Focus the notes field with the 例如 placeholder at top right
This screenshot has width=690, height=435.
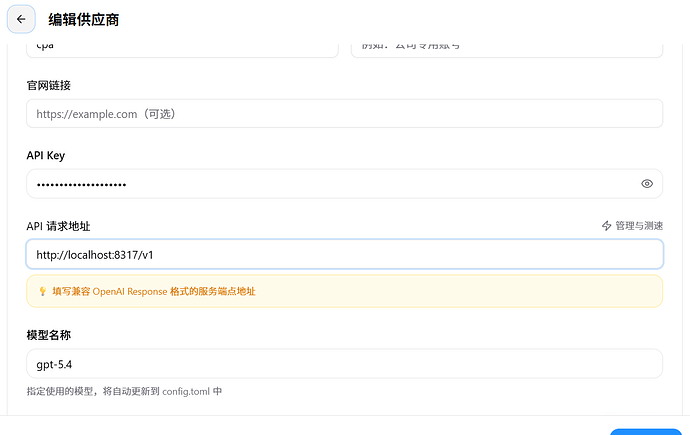click(x=507, y=49)
